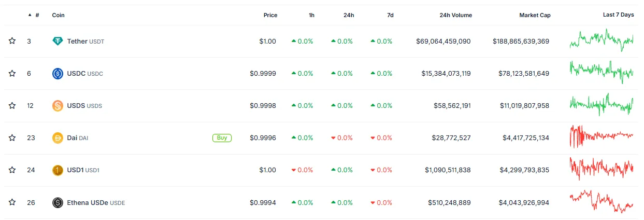
Task: Click the USDC coin logo icon
Action: pos(58,74)
